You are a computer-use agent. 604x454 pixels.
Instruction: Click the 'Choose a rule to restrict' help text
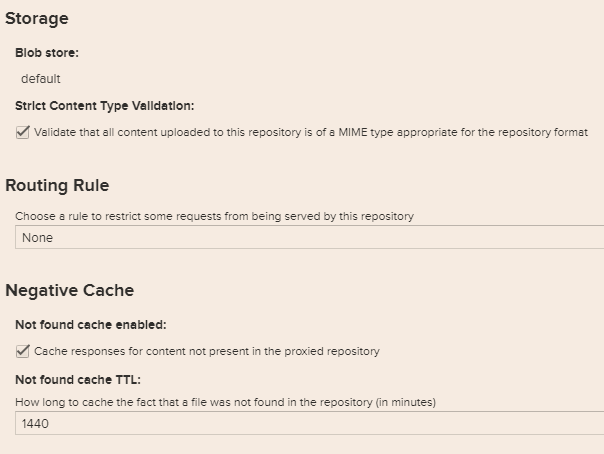(214, 216)
